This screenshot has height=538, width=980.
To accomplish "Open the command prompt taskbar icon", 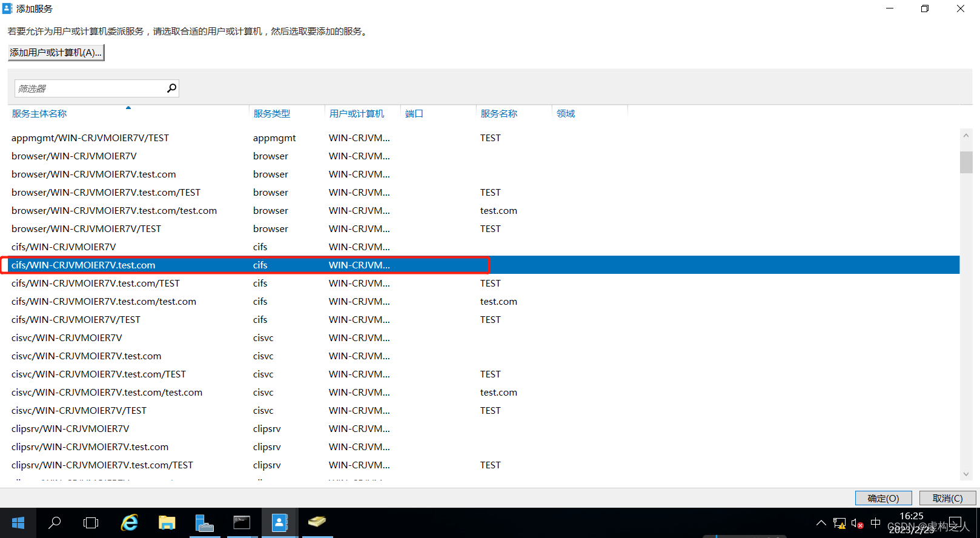I will (242, 523).
